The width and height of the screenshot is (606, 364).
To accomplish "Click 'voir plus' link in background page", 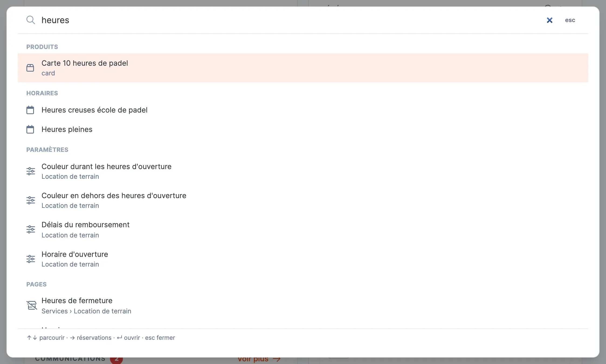I will 259,359.
